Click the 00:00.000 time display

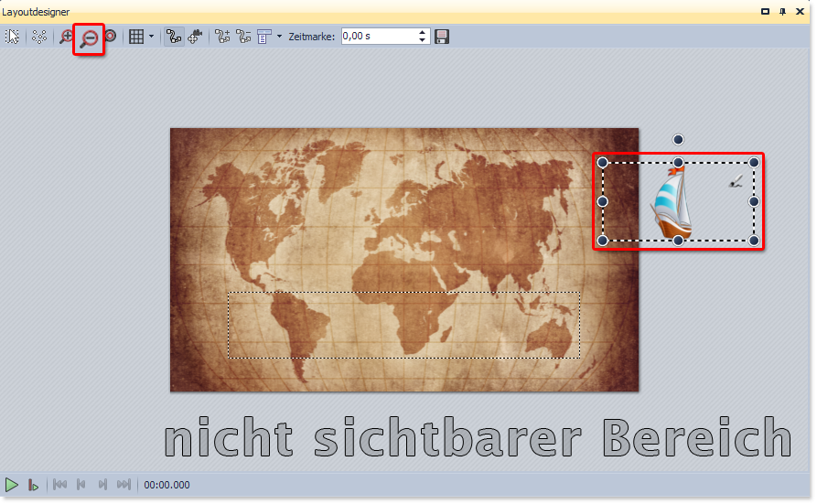167,485
